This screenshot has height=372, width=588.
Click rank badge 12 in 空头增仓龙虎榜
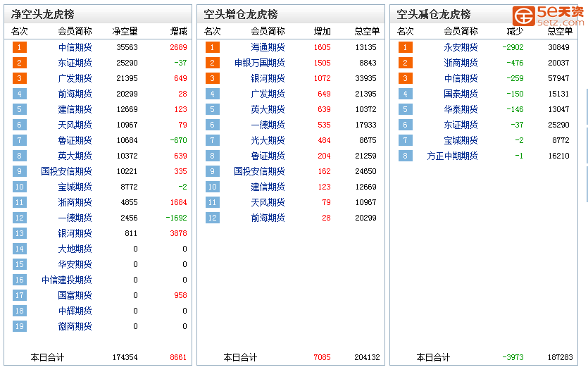click(x=212, y=218)
